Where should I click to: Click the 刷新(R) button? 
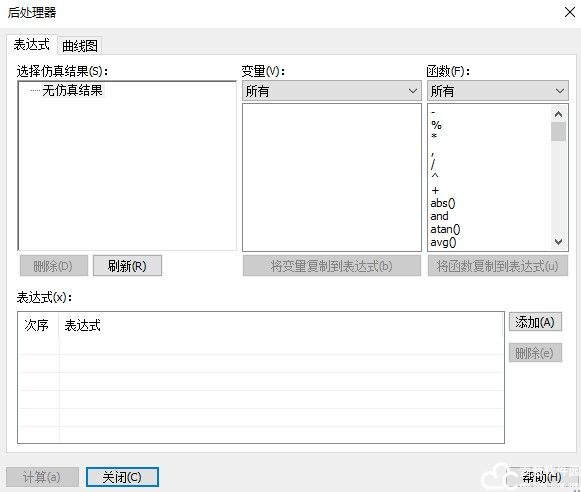pyautogui.click(x=127, y=266)
